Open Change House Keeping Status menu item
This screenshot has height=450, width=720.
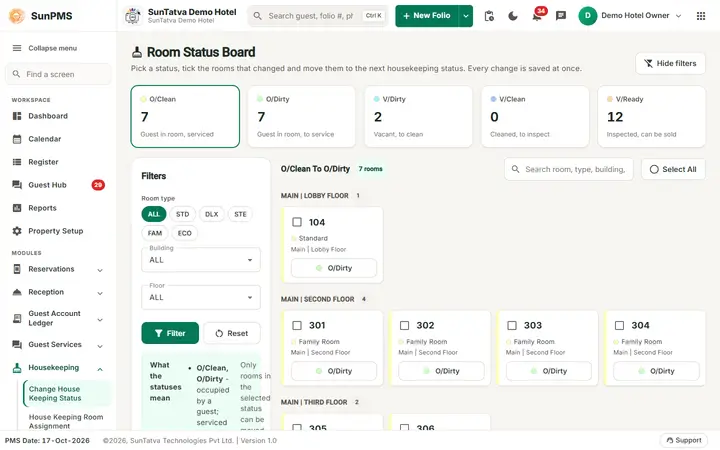point(67,394)
